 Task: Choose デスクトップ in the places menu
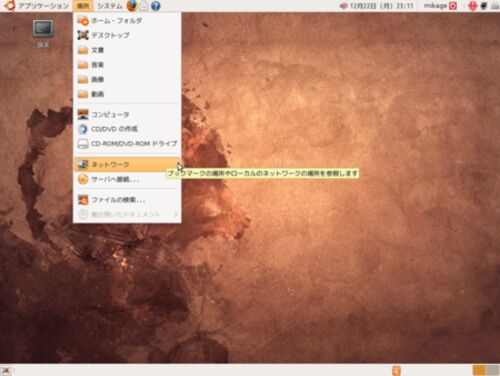[127, 35]
